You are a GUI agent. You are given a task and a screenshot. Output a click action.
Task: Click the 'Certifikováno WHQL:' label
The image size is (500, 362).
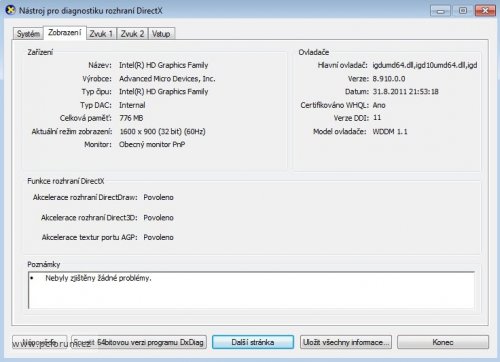coord(335,105)
